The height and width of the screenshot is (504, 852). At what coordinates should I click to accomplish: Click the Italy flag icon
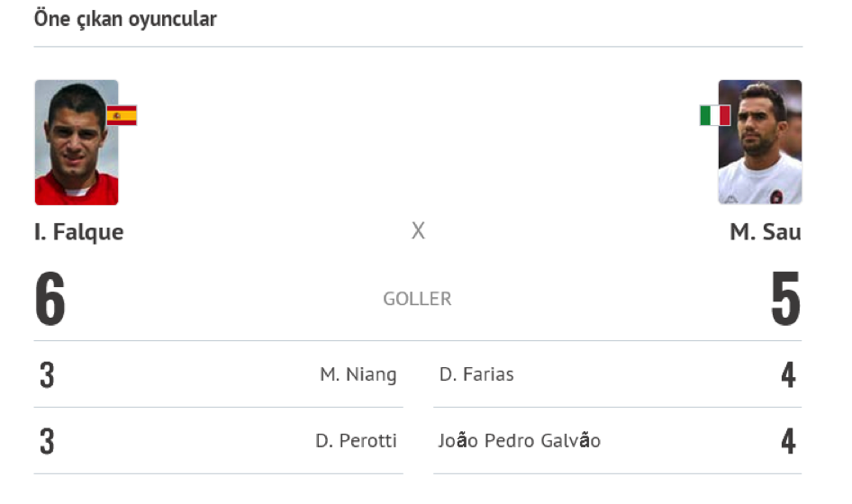(715, 116)
